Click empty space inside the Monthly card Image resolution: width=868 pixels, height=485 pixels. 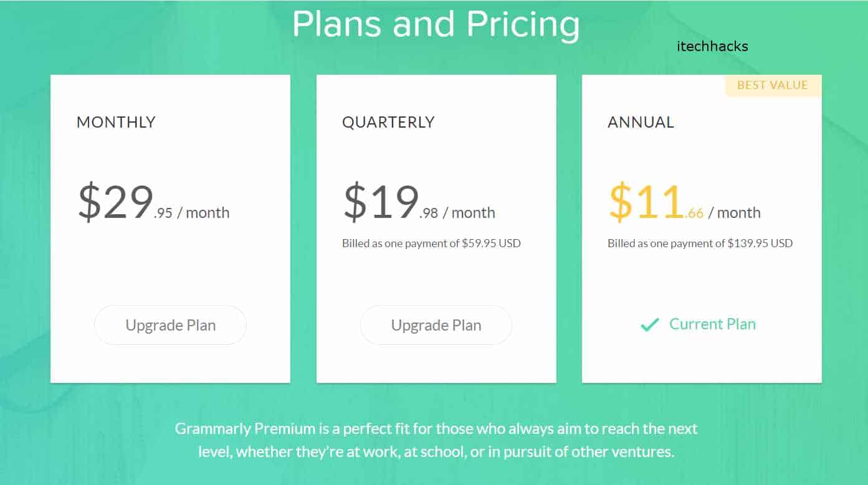[170, 274]
